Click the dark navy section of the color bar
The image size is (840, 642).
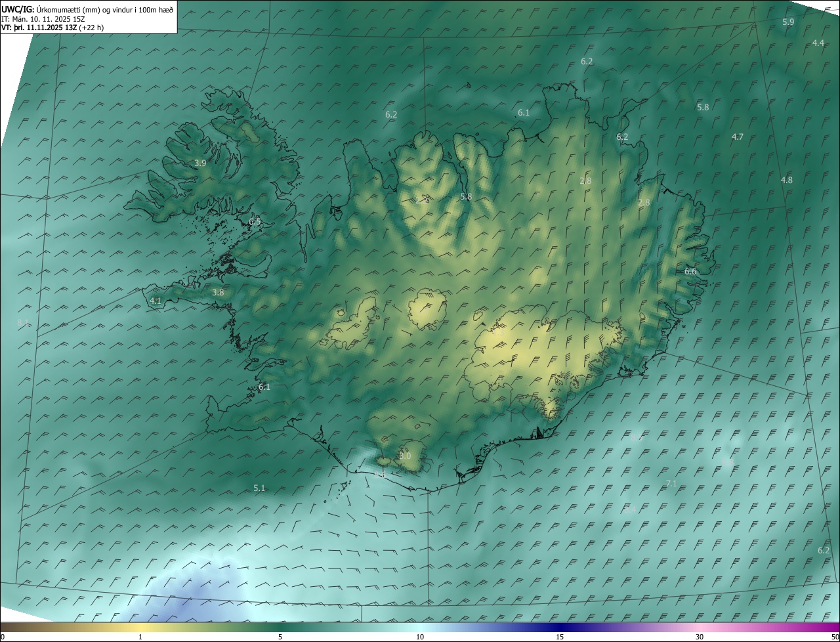(560, 627)
